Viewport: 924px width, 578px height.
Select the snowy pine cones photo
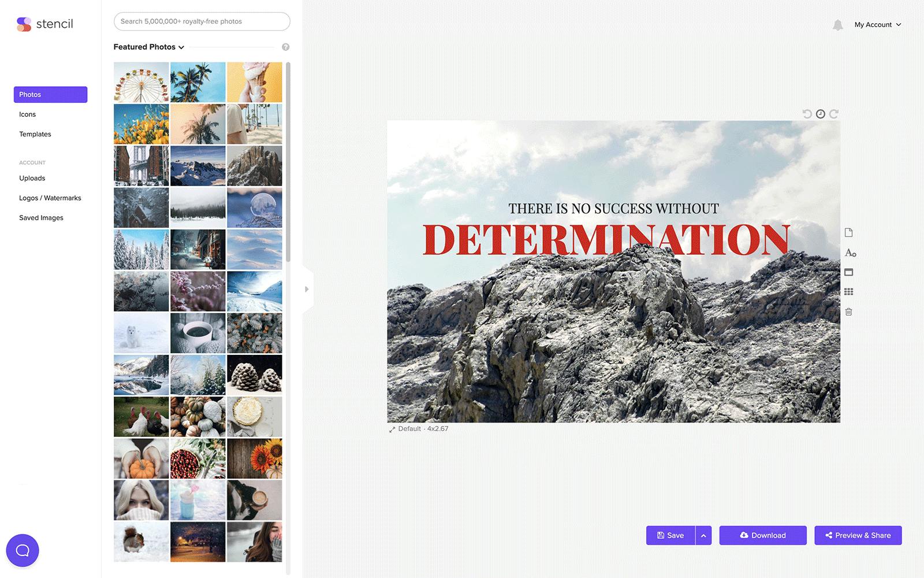pyautogui.click(x=255, y=375)
